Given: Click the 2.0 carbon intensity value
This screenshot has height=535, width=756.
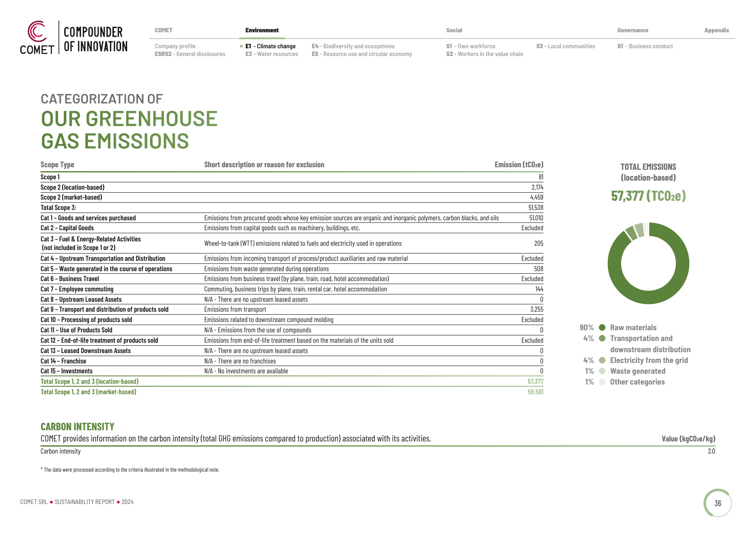Looking at the screenshot, I should (711, 451).
